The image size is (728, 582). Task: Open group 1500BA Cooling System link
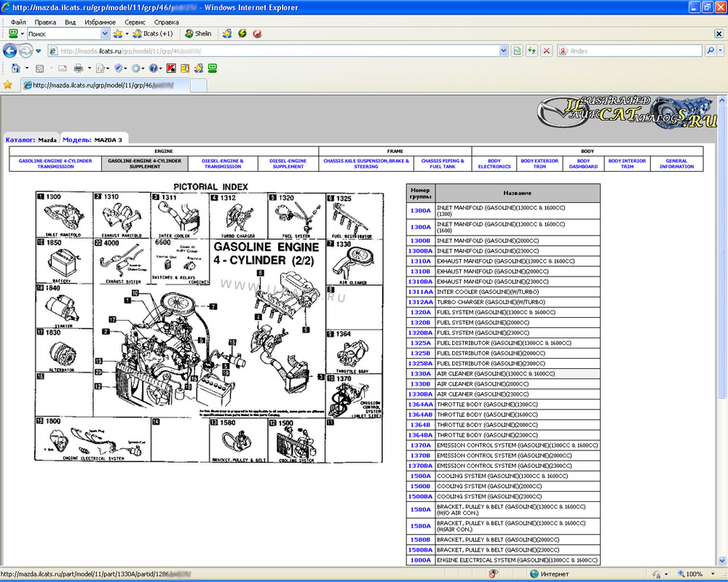420,496
